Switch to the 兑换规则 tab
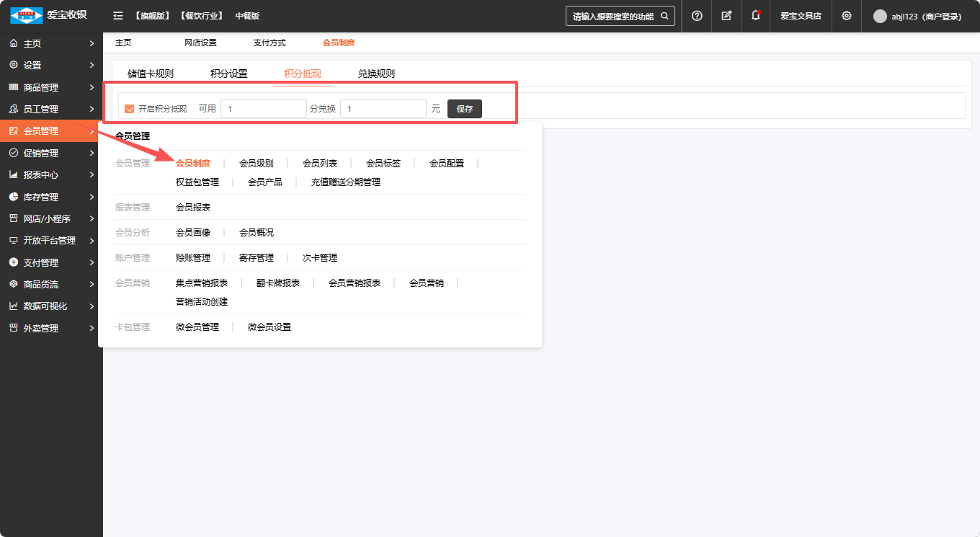 (x=376, y=74)
